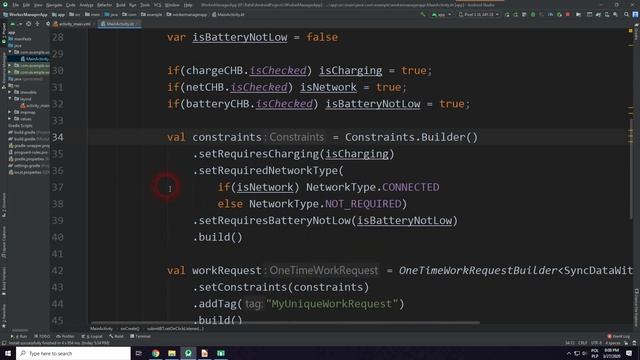Click MainActivity.kt breadcrumb in navigation bar
Viewport: 640px width, 360px height.
228,14
